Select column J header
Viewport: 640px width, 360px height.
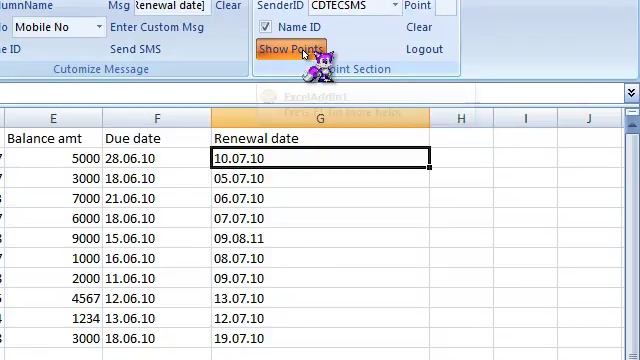[x=589, y=118]
